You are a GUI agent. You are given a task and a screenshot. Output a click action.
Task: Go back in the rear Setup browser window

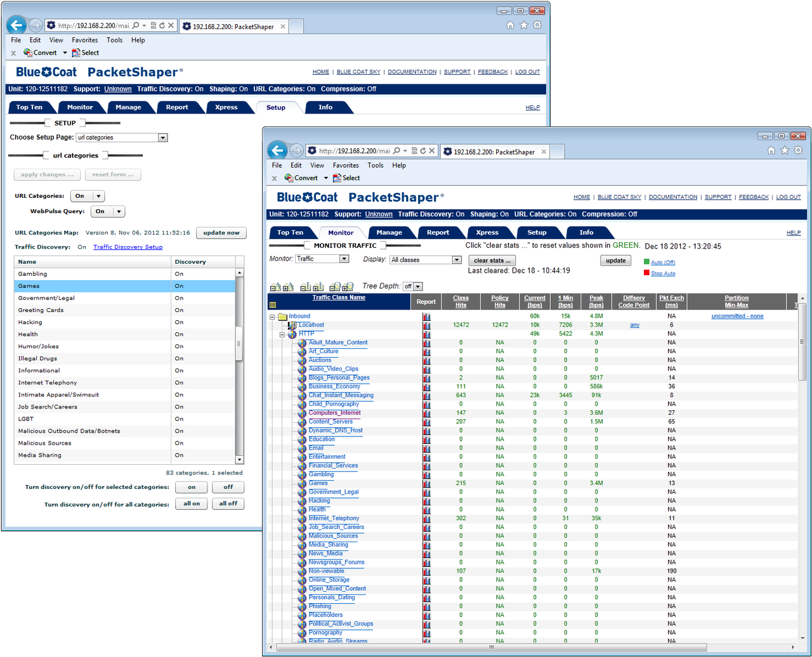pos(16,25)
